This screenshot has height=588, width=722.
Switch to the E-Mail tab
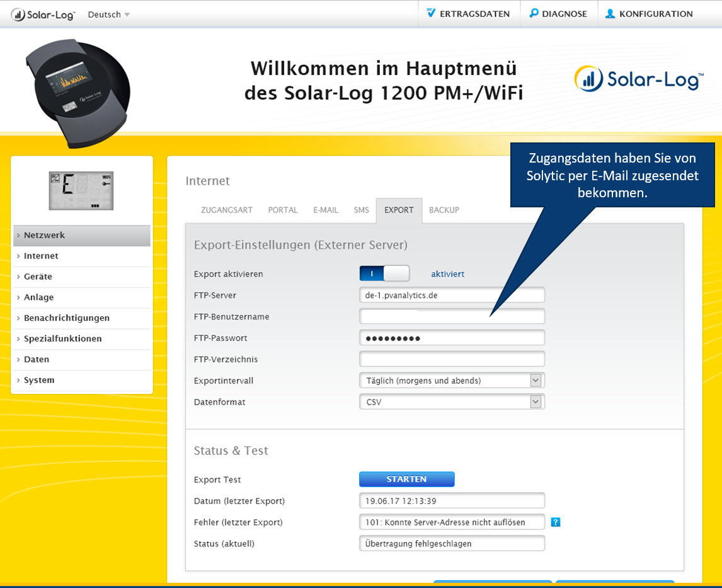click(326, 210)
